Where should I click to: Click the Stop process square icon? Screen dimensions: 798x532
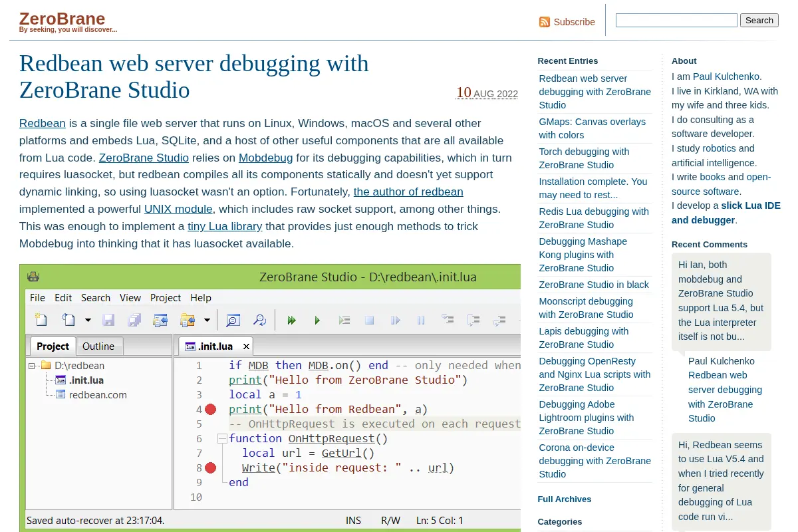pos(369,321)
